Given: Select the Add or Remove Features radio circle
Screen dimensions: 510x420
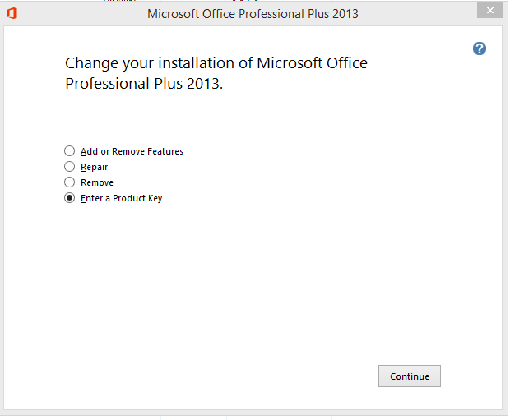Looking at the screenshot, I should click(69, 151).
